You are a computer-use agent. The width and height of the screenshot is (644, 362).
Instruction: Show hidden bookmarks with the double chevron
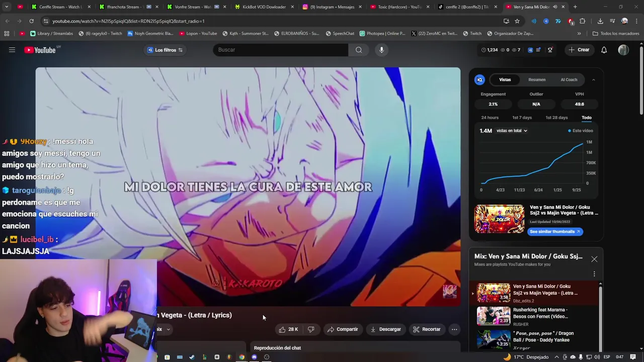point(579,33)
